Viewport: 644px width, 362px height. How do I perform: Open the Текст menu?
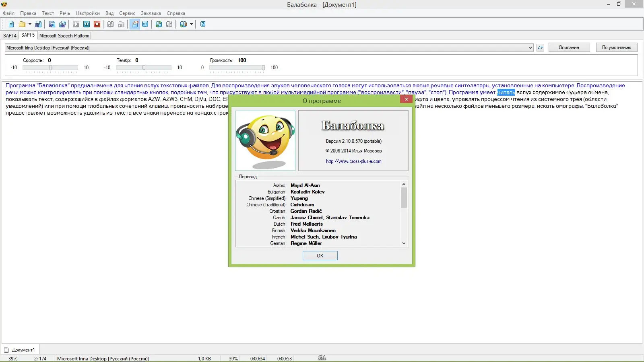coord(48,13)
